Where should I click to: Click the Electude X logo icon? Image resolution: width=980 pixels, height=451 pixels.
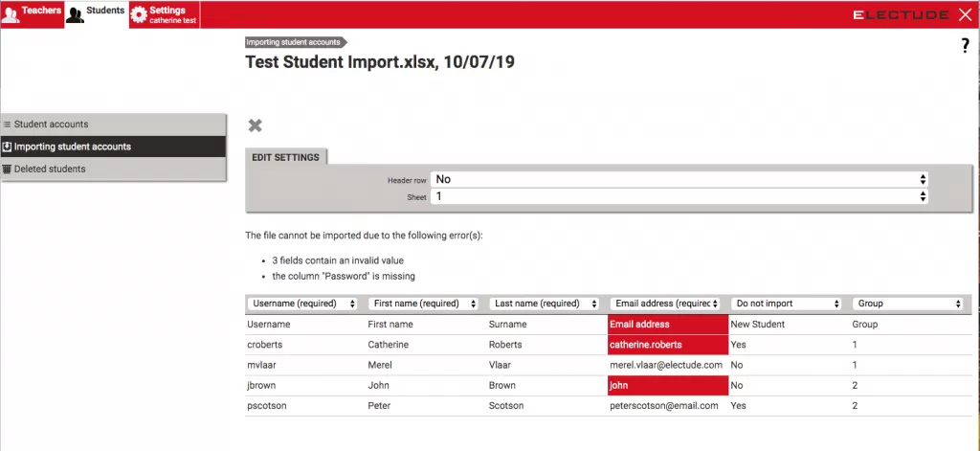tap(964, 14)
